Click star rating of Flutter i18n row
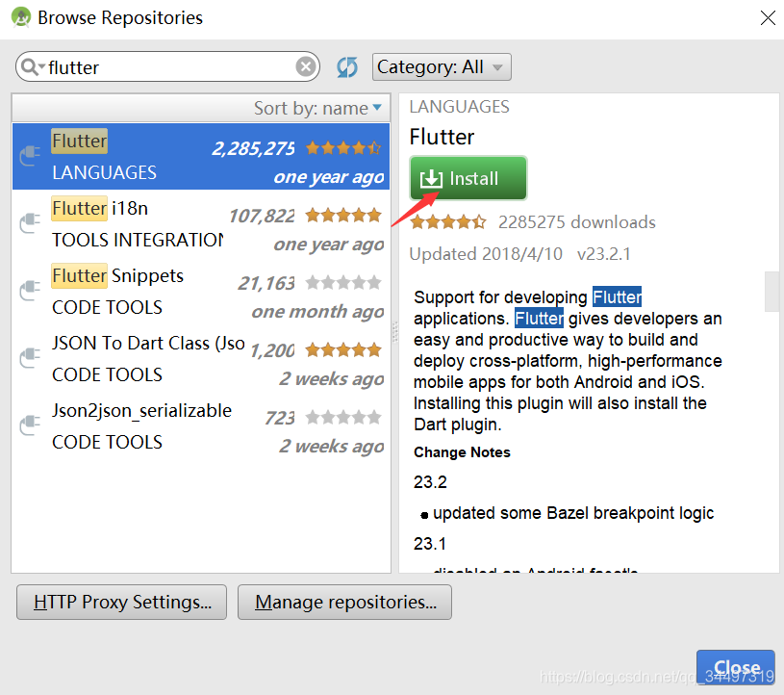This screenshot has width=784, height=695. click(x=343, y=216)
